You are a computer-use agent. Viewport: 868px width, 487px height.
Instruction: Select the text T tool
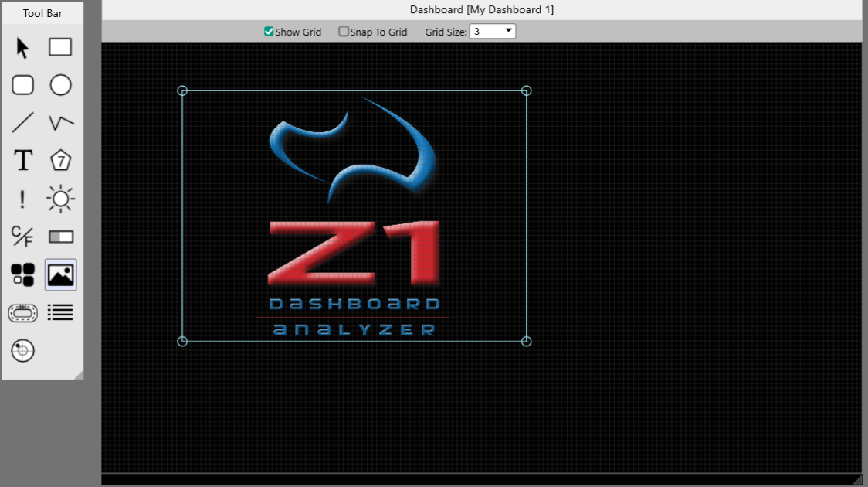click(x=22, y=161)
